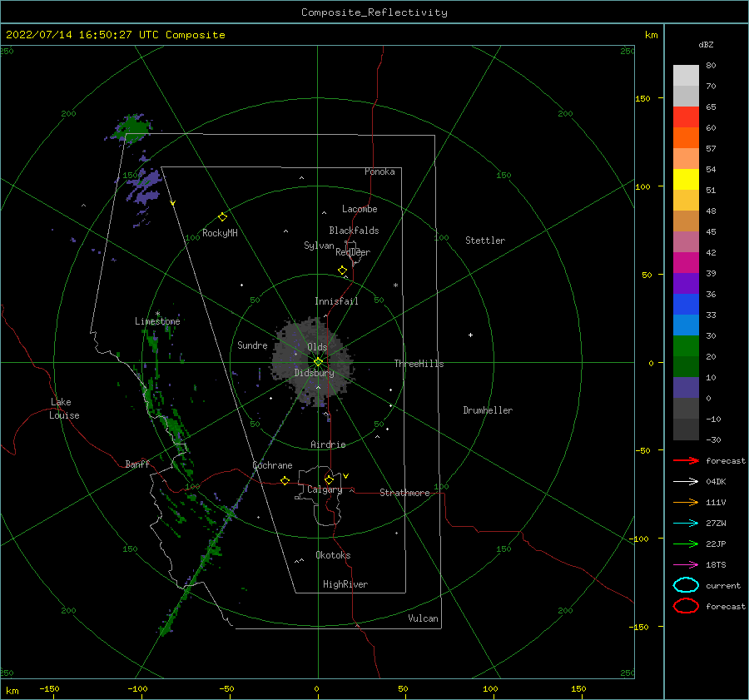Click the yellow 54 dBZ color swatch
Viewport: 749px width, 700px height.
click(686, 180)
